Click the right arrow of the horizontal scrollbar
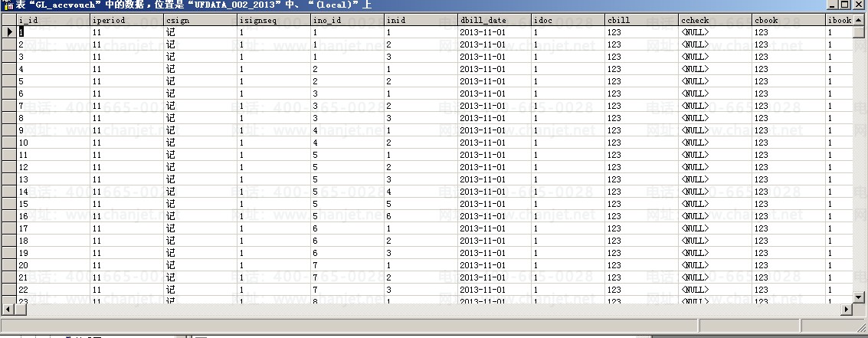 pyautogui.click(x=847, y=310)
